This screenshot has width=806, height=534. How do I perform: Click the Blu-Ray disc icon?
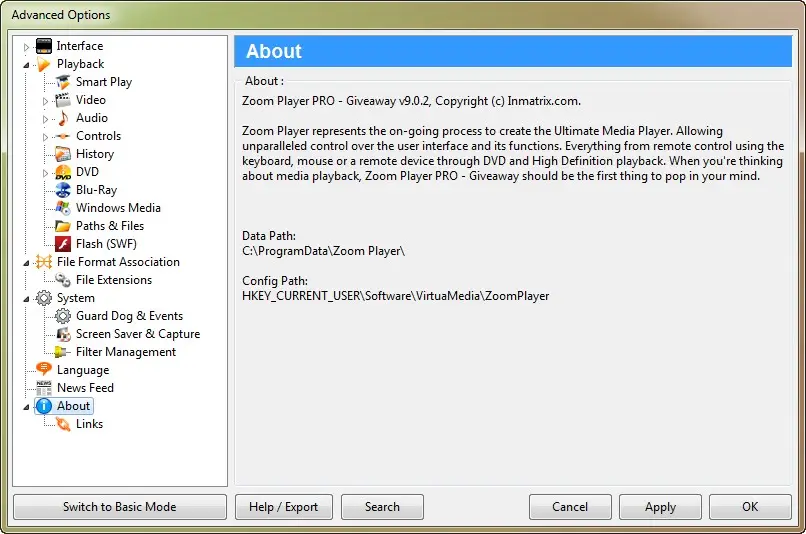(63, 190)
